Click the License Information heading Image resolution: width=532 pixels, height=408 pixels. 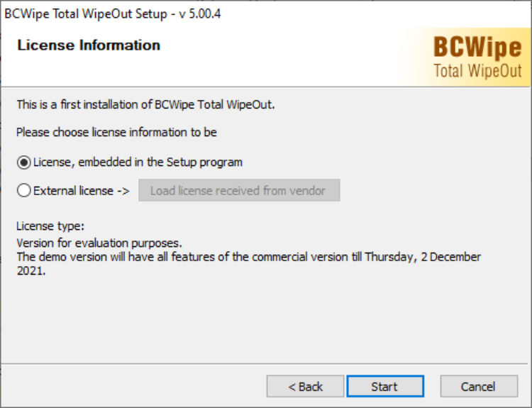(89, 45)
